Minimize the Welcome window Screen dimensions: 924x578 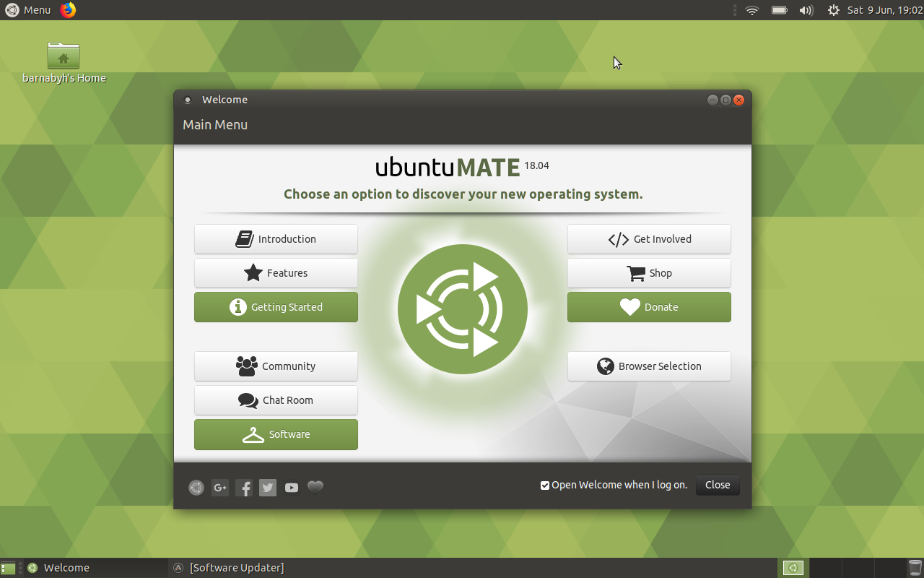tap(712, 100)
